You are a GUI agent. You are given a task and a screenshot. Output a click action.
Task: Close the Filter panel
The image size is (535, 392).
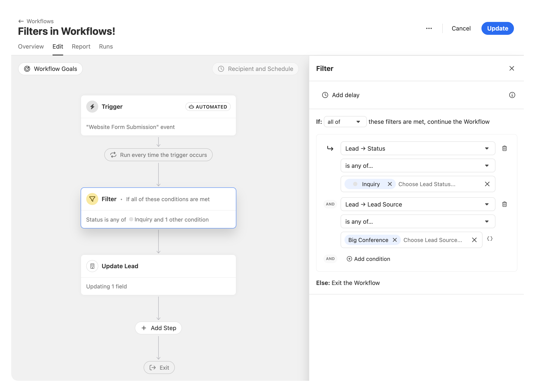512,68
